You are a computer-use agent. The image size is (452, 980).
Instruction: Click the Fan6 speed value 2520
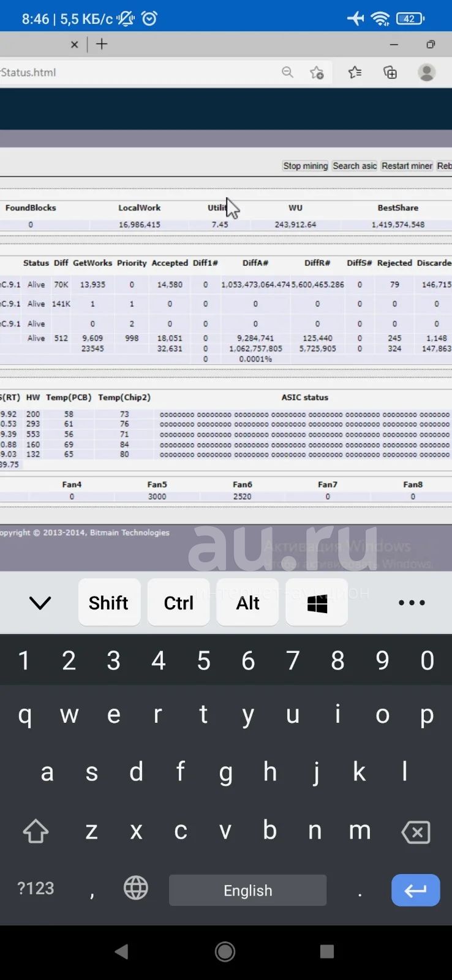pos(242,497)
